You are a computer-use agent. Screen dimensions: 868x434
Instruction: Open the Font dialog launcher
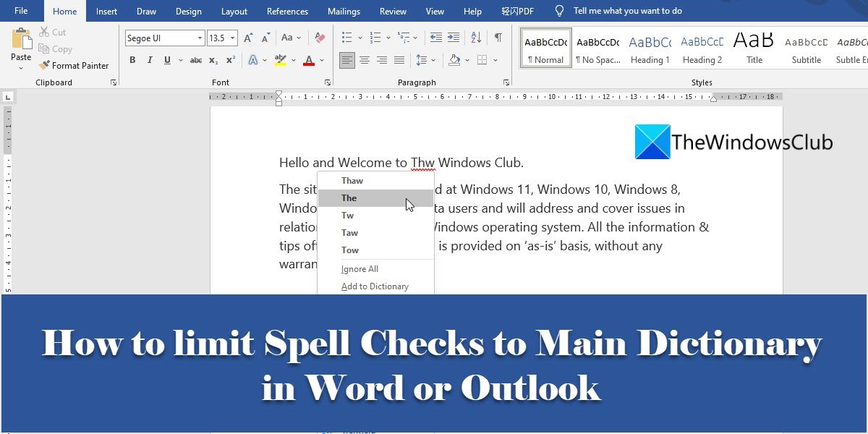tap(328, 83)
